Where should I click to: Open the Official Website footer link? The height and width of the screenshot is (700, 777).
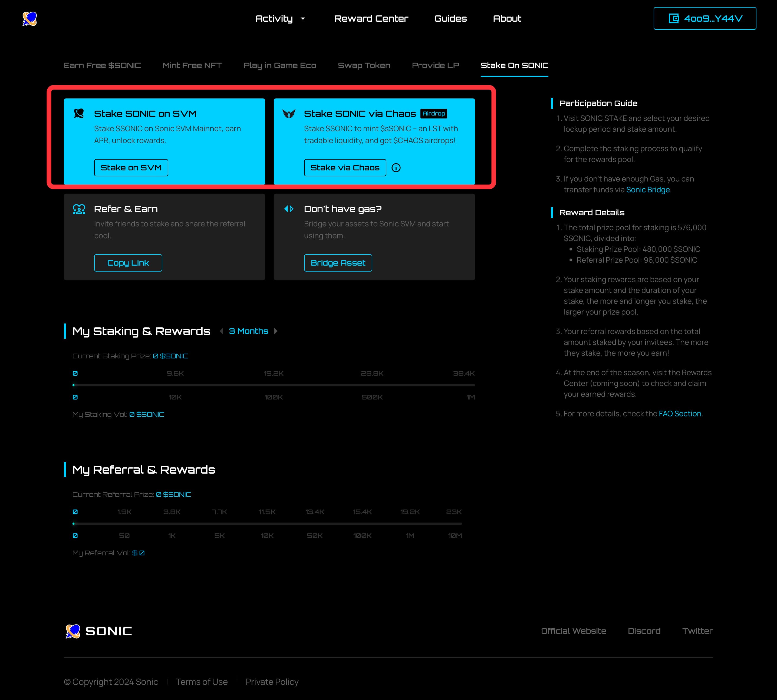coord(574,631)
